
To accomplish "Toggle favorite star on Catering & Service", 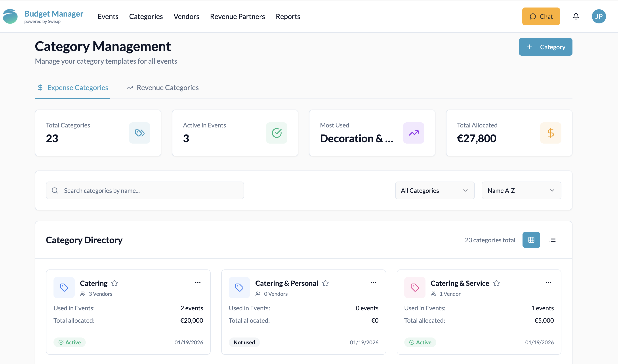I will click(x=496, y=283).
